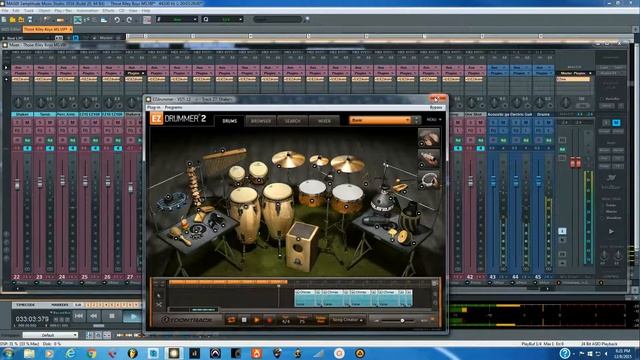This screenshot has width=640, height=360.
Task: Solo mixer channel 23
Action: [40, 122]
